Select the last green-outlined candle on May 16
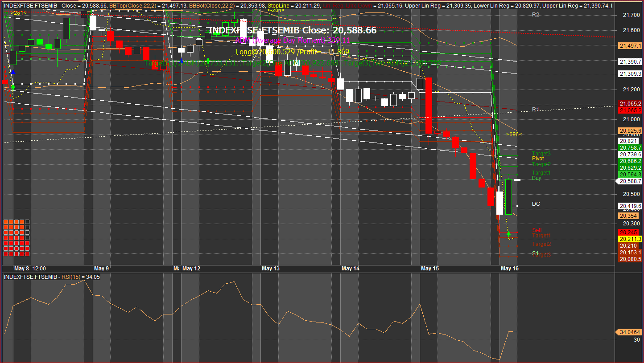Image resolution: width=644 pixels, height=363 pixels. pos(508,196)
